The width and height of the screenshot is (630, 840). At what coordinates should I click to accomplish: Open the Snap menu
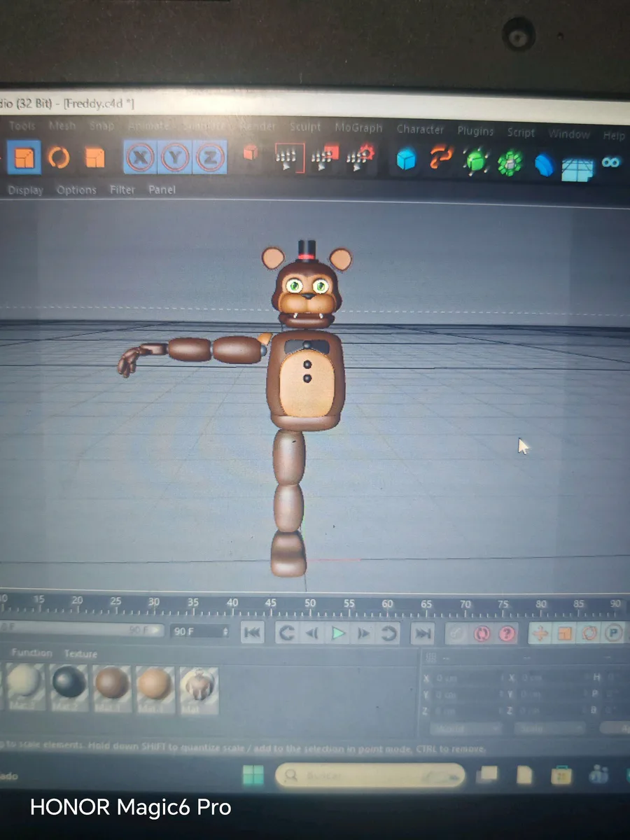click(x=101, y=127)
